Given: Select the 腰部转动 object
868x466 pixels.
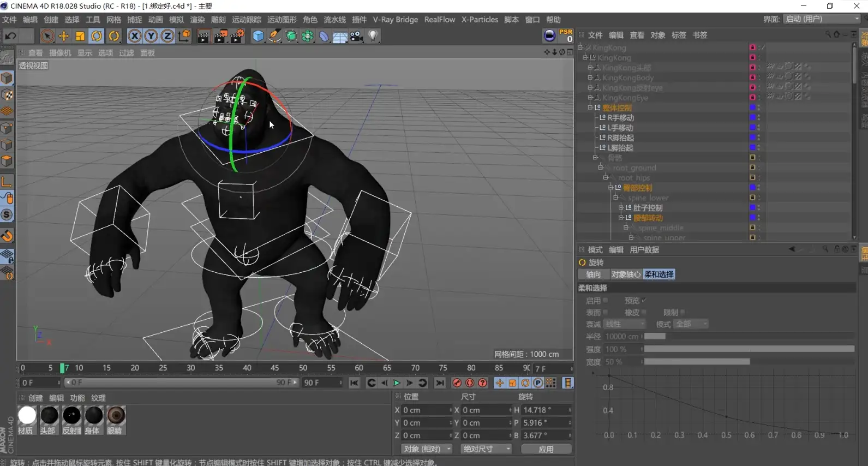Looking at the screenshot, I should pyautogui.click(x=648, y=218).
